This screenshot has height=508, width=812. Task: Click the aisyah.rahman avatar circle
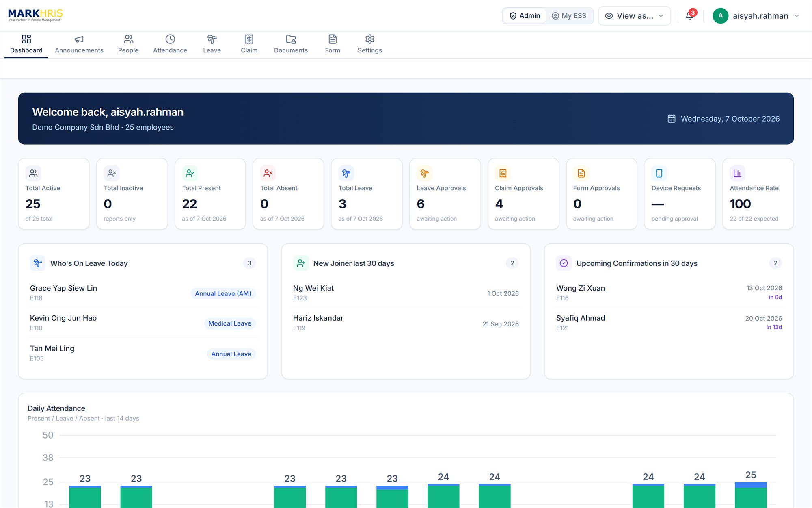(x=720, y=16)
